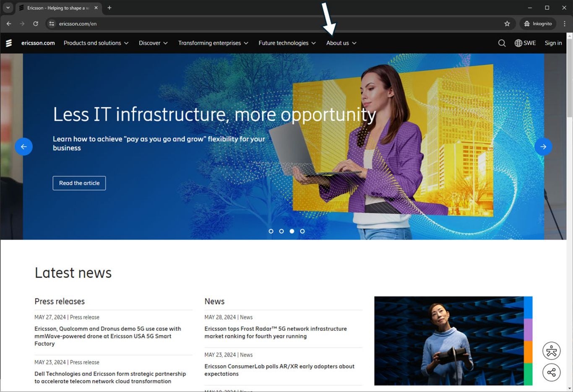Close the Ericsson browser tab
The height and width of the screenshot is (392, 573).
96,8
